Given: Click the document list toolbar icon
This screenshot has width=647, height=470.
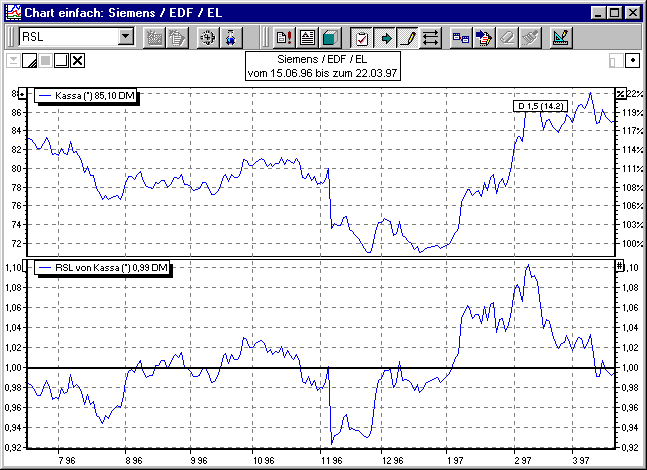Looking at the screenshot, I should [x=307, y=38].
